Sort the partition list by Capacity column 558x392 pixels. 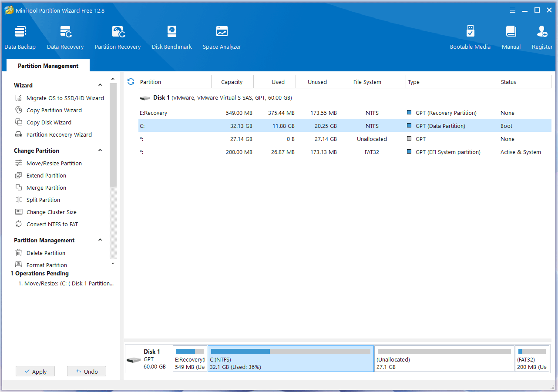pyautogui.click(x=232, y=82)
